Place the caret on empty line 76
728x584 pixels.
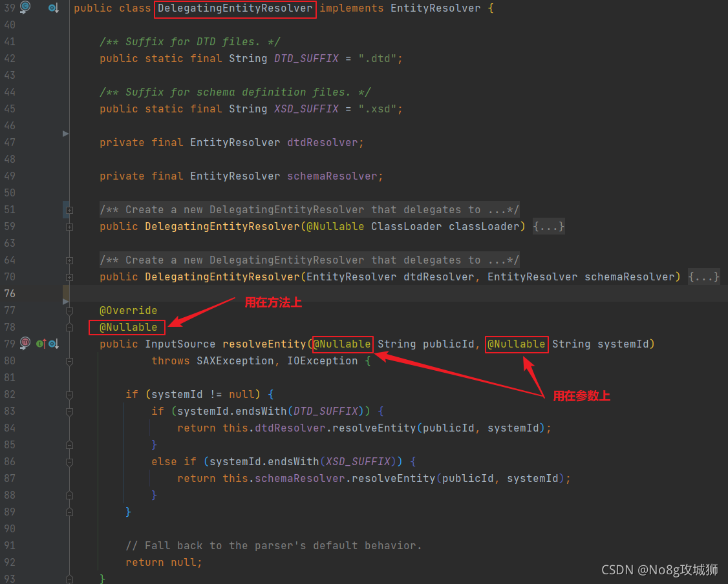[x=398, y=294]
